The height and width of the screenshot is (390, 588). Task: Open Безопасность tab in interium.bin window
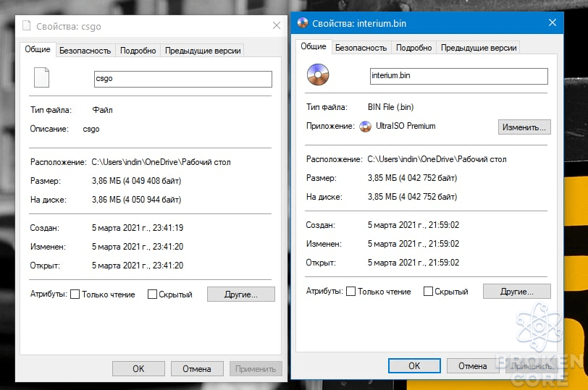tap(361, 48)
